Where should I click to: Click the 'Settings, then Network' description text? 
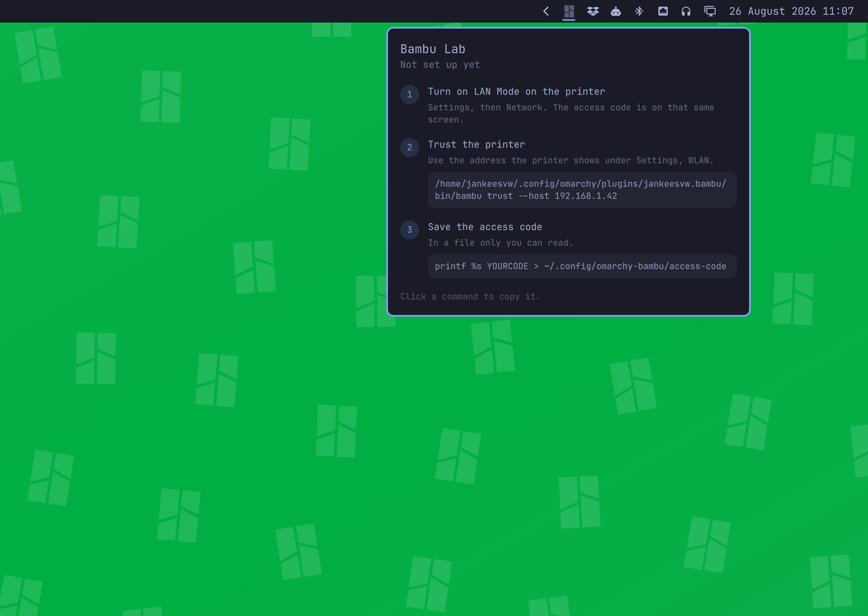[571, 113]
